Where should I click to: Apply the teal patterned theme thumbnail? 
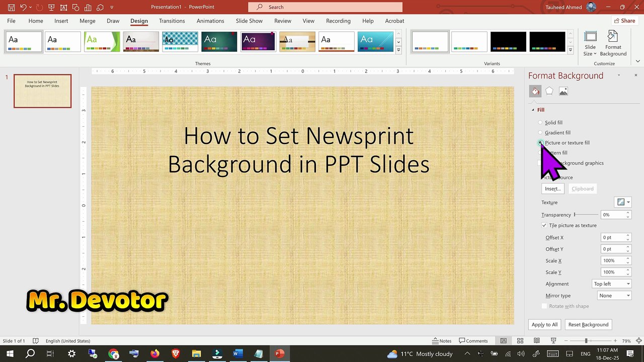(x=180, y=42)
